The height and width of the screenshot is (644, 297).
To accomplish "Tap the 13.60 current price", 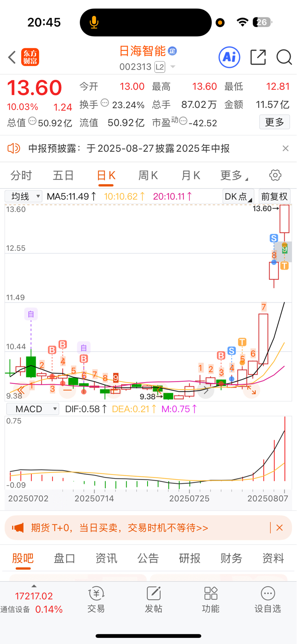I will point(34,88).
